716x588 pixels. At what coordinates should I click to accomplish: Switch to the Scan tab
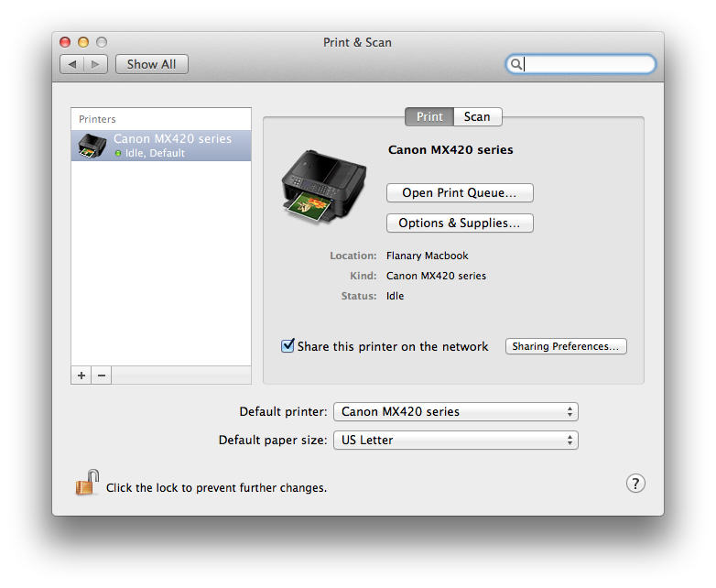pos(478,117)
